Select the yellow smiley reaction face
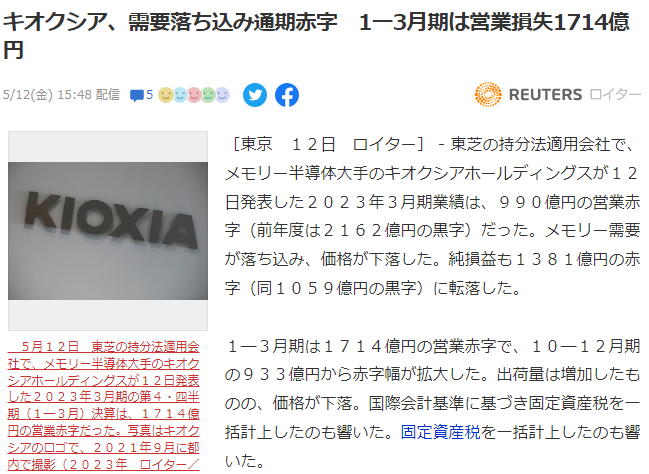Screen dimensions: 649x474 click(166, 95)
